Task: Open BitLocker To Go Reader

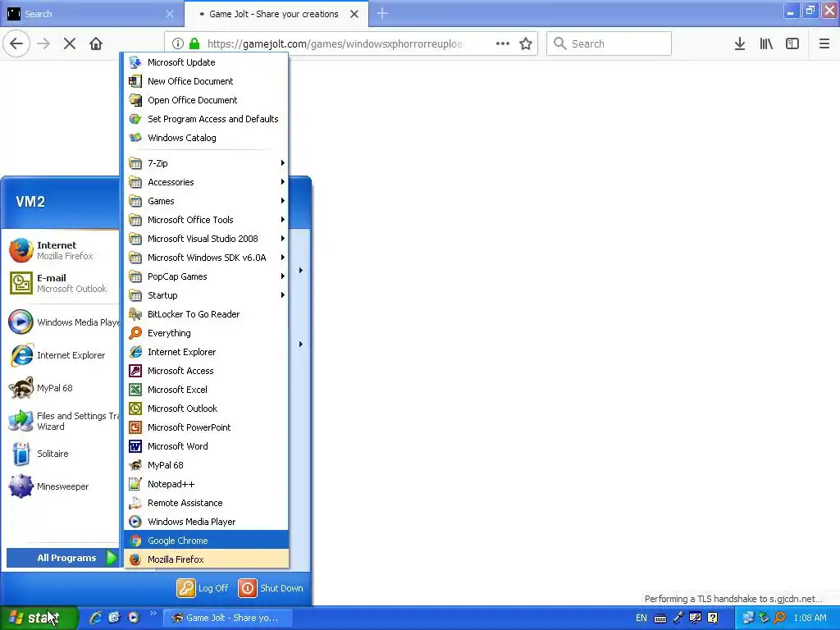Action: click(x=206, y=314)
